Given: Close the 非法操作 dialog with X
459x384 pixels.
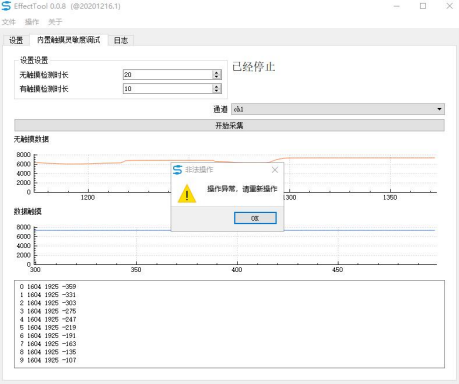Looking at the screenshot, I should [x=275, y=170].
